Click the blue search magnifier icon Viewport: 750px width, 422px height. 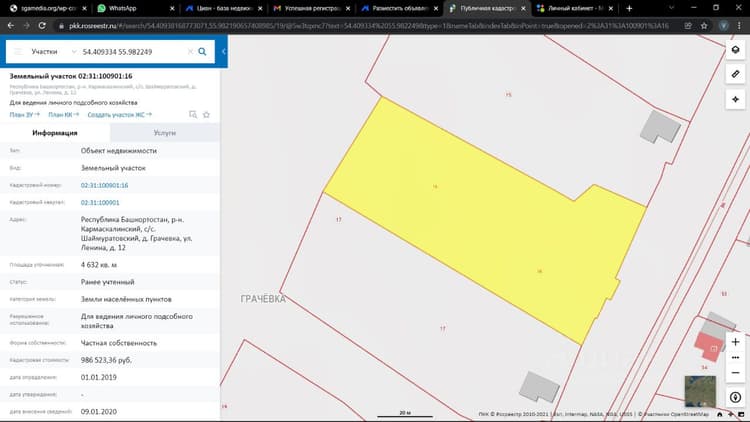point(202,52)
